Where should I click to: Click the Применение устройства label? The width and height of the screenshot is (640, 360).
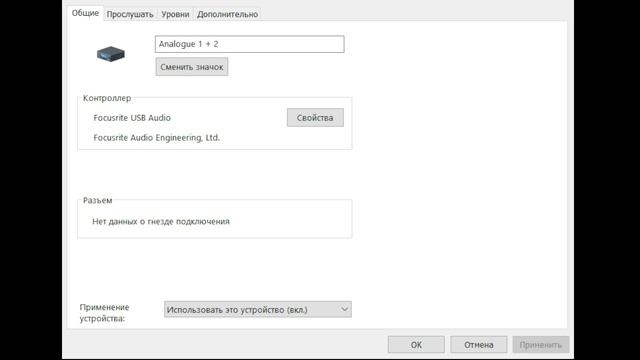click(104, 313)
